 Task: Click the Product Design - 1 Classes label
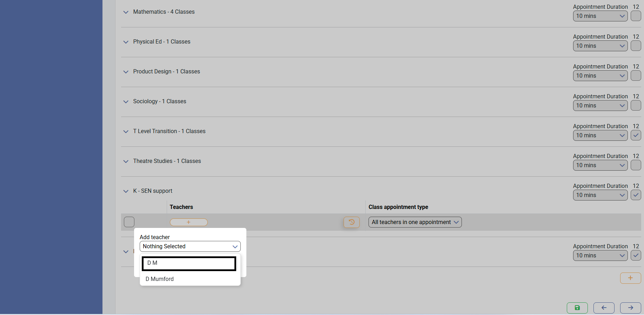166,71
